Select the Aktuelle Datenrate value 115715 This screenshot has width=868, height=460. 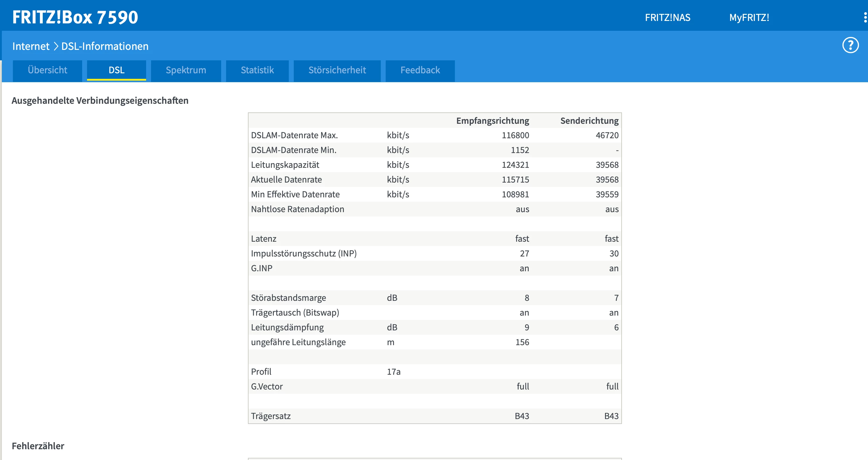[x=515, y=180]
